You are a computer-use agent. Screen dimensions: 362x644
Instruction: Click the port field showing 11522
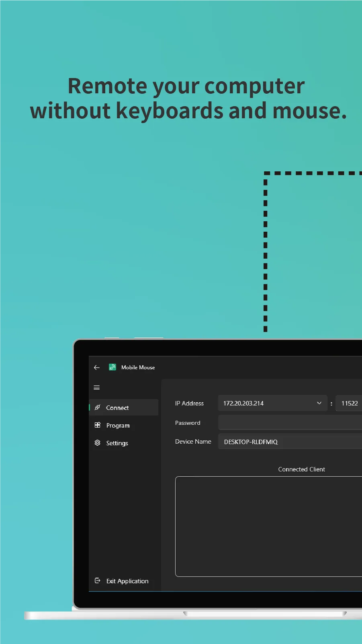[349, 403]
